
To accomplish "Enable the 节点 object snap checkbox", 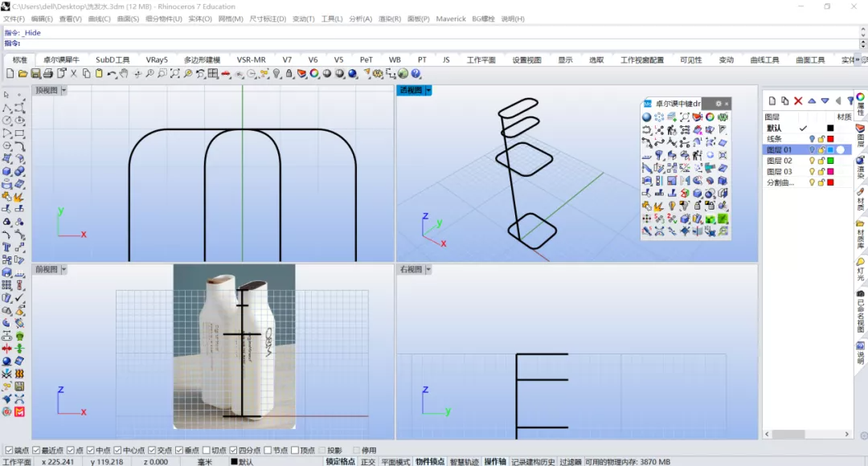I will point(268,451).
